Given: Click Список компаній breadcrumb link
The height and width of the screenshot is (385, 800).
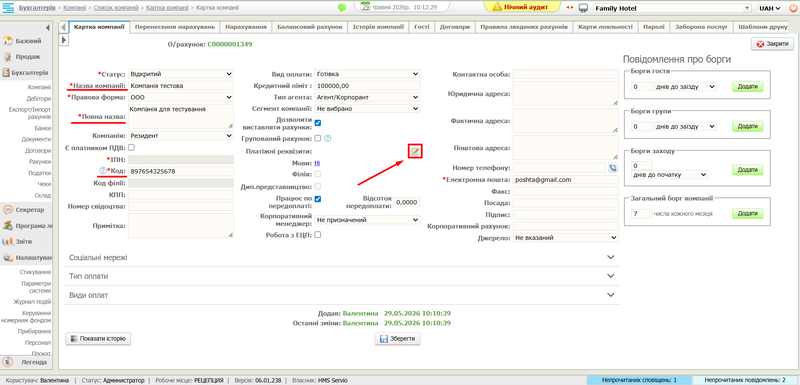Looking at the screenshot, I should (117, 8).
